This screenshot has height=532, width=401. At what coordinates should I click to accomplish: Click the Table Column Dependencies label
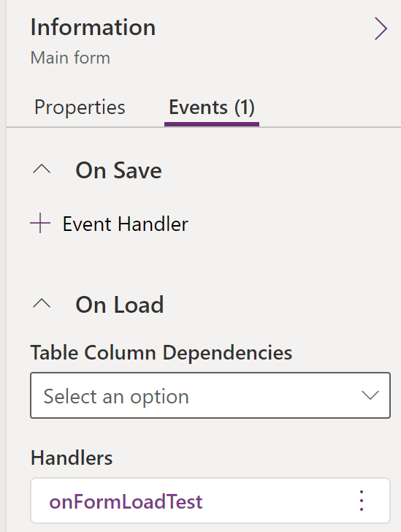point(161,352)
